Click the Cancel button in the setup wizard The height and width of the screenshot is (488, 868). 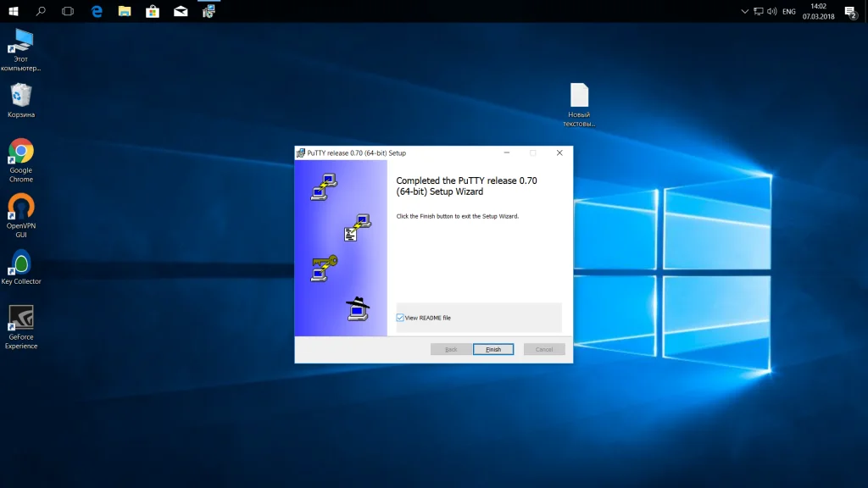pyautogui.click(x=543, y=349)
